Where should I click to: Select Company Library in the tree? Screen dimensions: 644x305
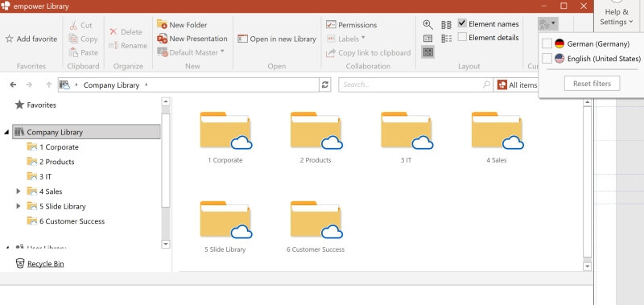(86, 132)
